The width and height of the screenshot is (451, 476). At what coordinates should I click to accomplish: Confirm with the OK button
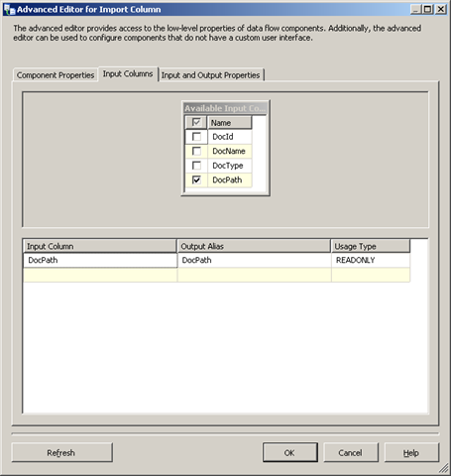click(x=290, y=452)
